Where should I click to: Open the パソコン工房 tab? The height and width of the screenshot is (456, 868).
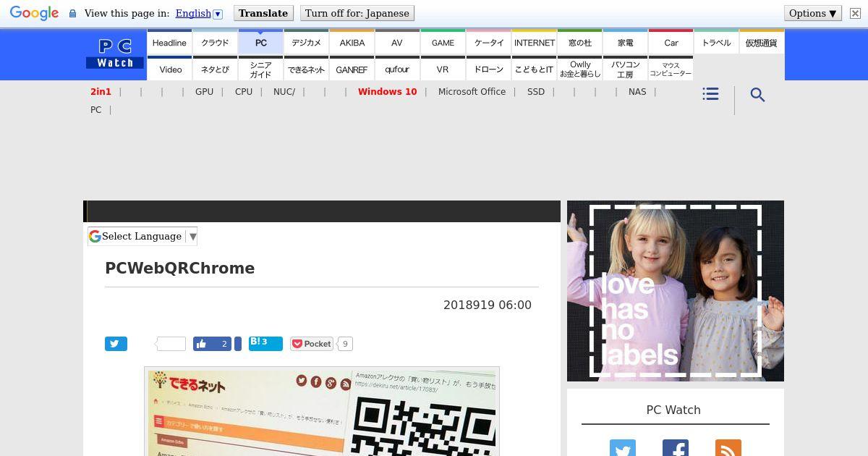pyautogui.click(x=625, y=69)
